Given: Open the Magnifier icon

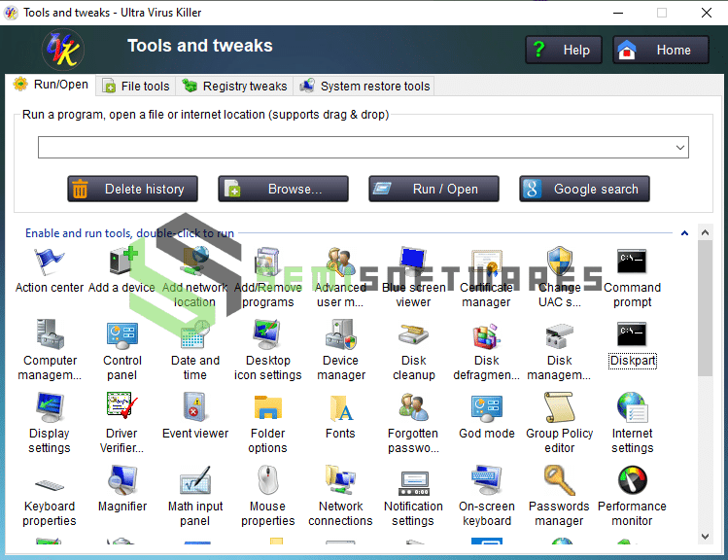Looking at the screenshot, I should tap(122, 480).
